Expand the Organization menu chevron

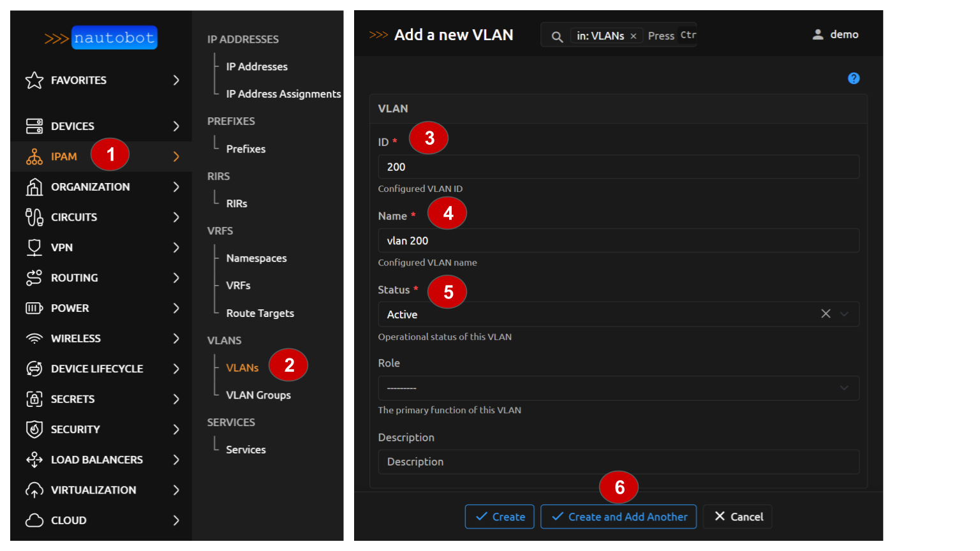pos(176,187)
